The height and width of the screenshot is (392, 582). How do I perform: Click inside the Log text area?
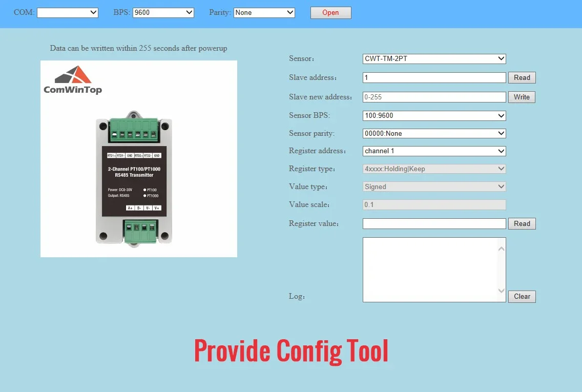point(430,270)
